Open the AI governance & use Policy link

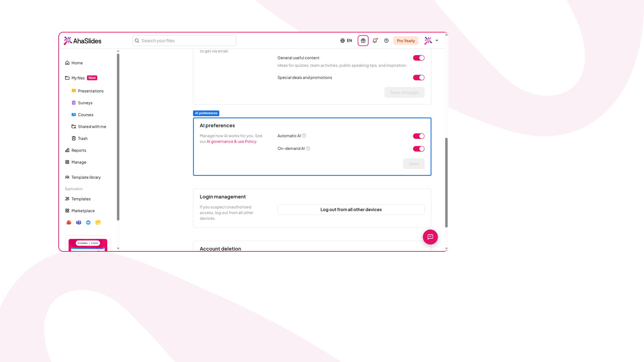pyautogui.click(x=231, y=141)
